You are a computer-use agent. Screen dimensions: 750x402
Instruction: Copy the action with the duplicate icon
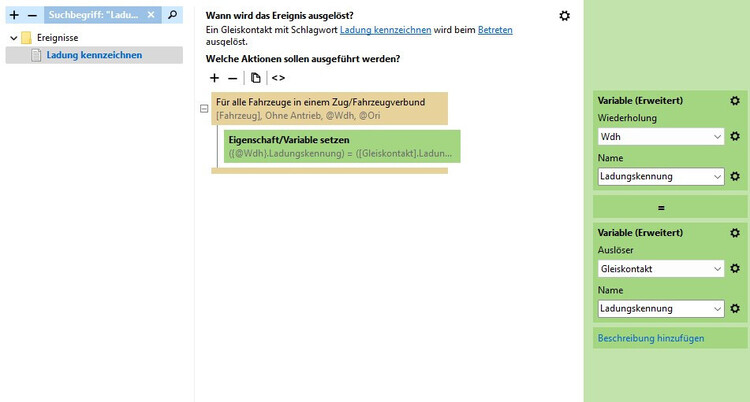pos(256,78)
